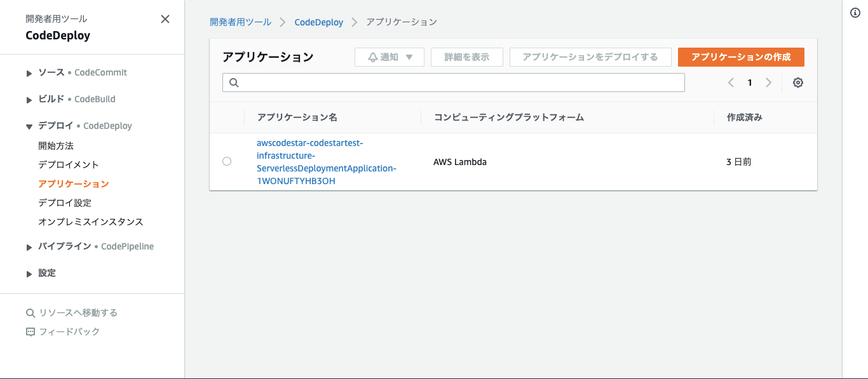This screenshot has height=379, width=868.
Task: Click アプリケーションをデプロイする button
Action: coord(590,57)
